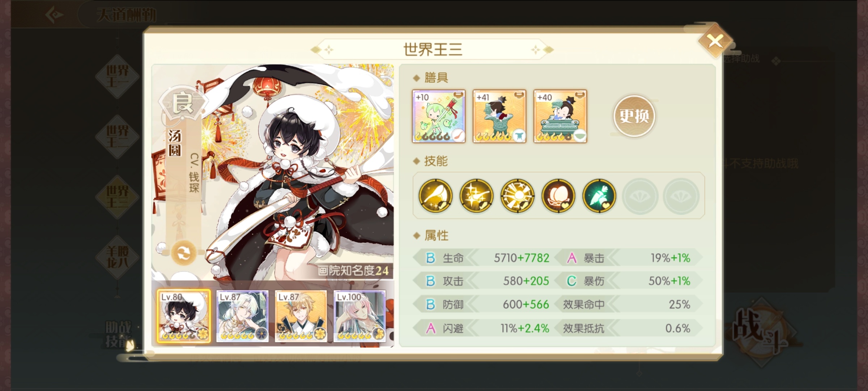868x391 pixels.
Task: Select the +40 equipment card
Action: pyautogui.click(x=560, y=116)
